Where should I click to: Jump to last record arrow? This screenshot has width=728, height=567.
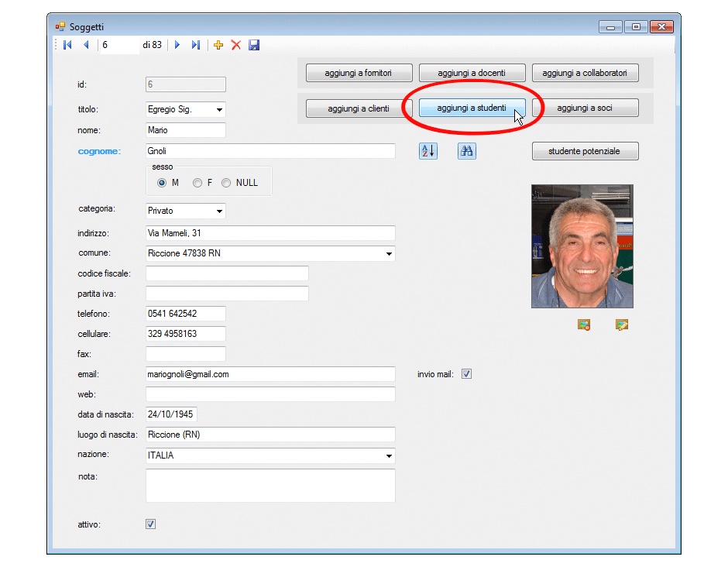196,45
